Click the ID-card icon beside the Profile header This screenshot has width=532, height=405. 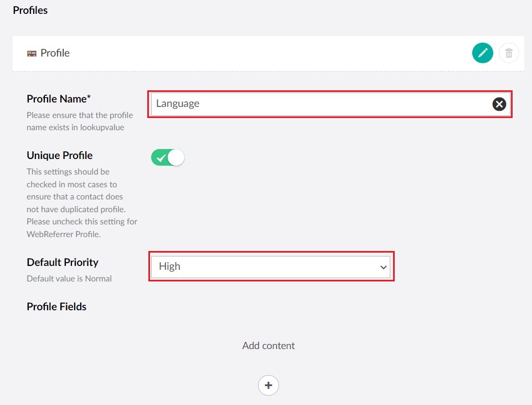click(x=32, y=53)
